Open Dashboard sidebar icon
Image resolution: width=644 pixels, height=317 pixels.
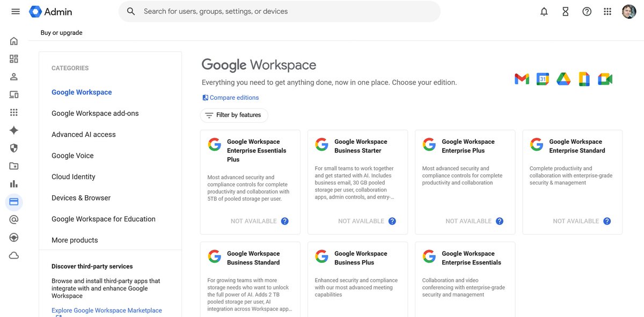pos(14,59)
